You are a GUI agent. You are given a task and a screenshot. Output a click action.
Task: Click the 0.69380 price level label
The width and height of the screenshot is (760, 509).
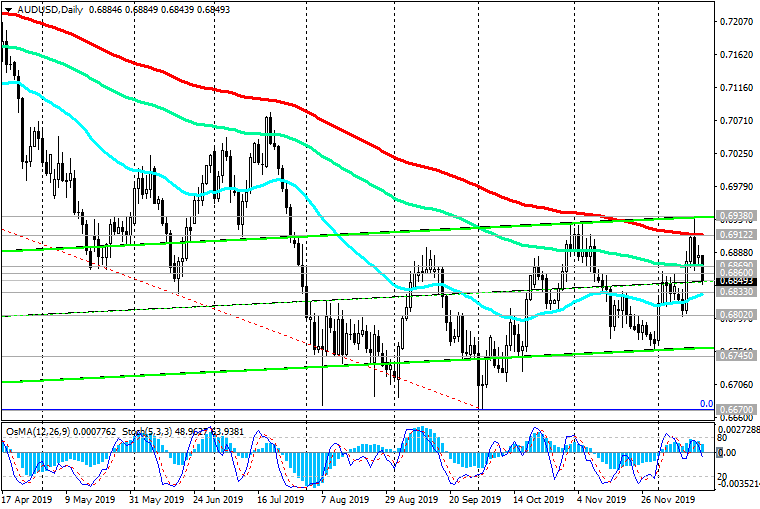point(736,215)
